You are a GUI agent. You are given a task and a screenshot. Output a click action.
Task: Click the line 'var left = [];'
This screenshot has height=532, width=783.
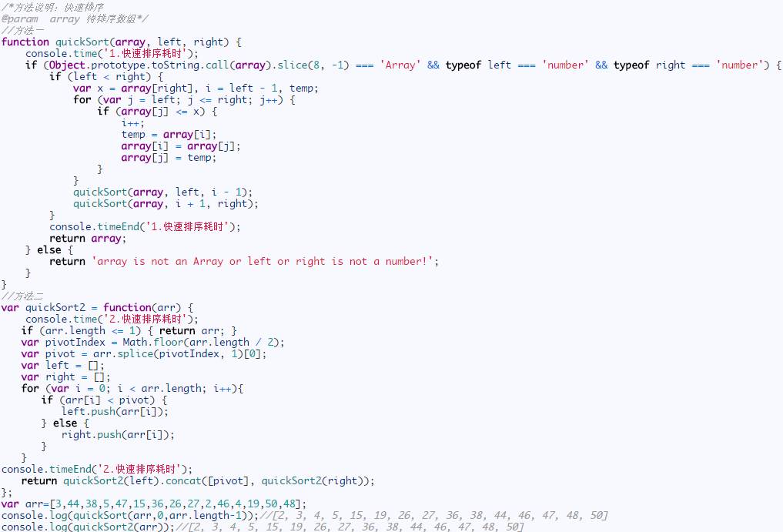(x=63, y=365)
